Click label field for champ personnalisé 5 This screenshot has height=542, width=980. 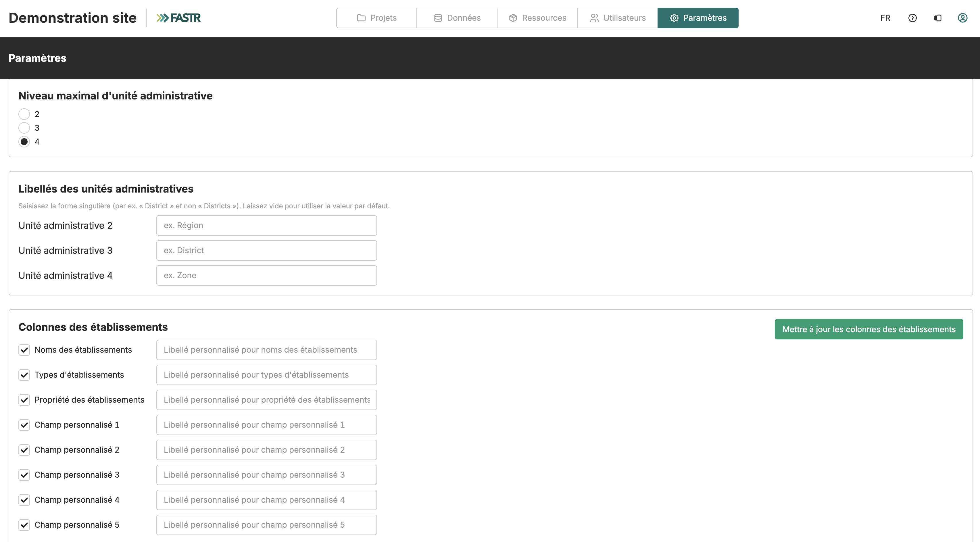[x=266, y=525]
